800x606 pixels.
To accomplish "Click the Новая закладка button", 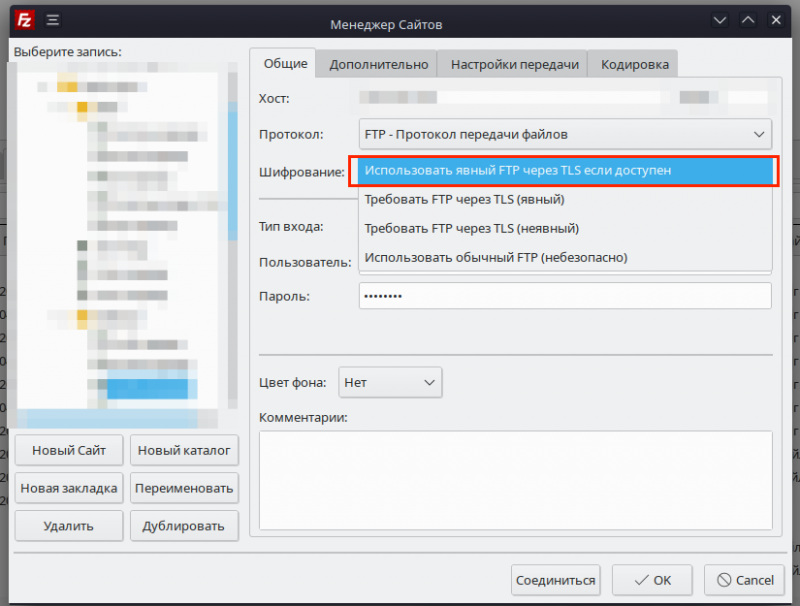I will pyautogui.click(x=69, y=488).
